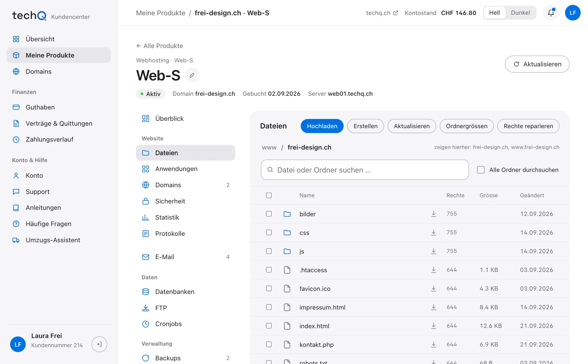This screenshot has width=588, height=364.
Task: Open the notifications bell
Action: (x=551, y=13)
